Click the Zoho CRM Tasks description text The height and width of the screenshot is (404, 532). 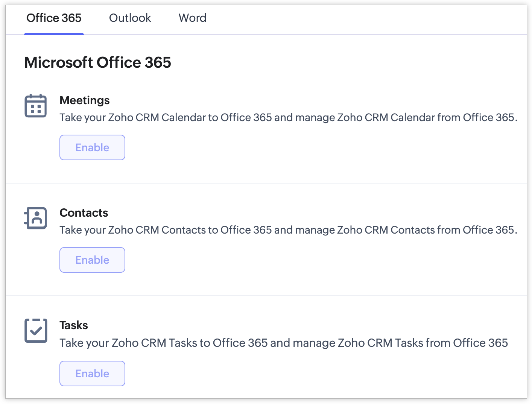284,343
